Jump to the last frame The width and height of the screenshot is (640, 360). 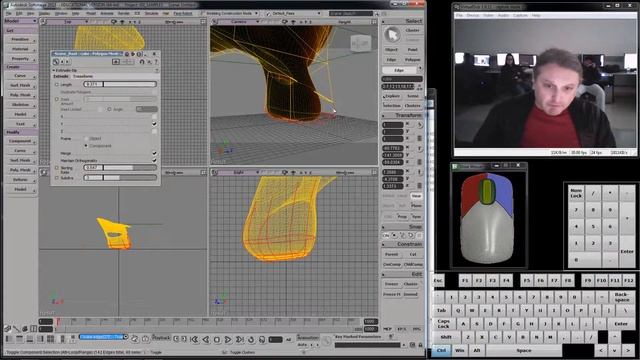pyautogui.click(x=240, y=339)
